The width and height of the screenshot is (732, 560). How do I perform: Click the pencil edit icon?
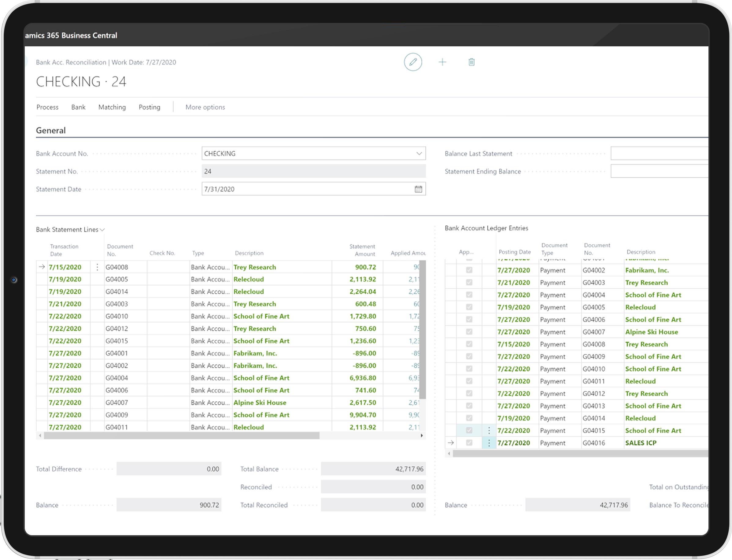(x=413, y=62)
